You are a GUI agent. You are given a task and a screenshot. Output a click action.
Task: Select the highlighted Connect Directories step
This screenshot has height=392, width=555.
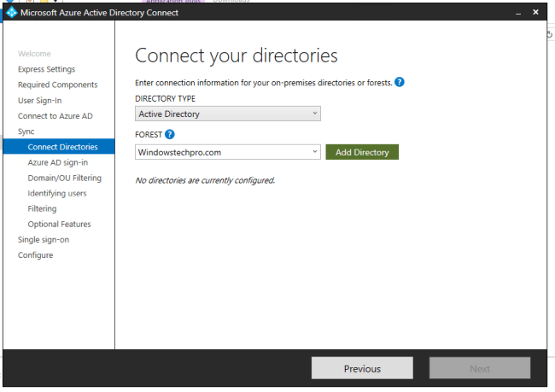(59, 147)
